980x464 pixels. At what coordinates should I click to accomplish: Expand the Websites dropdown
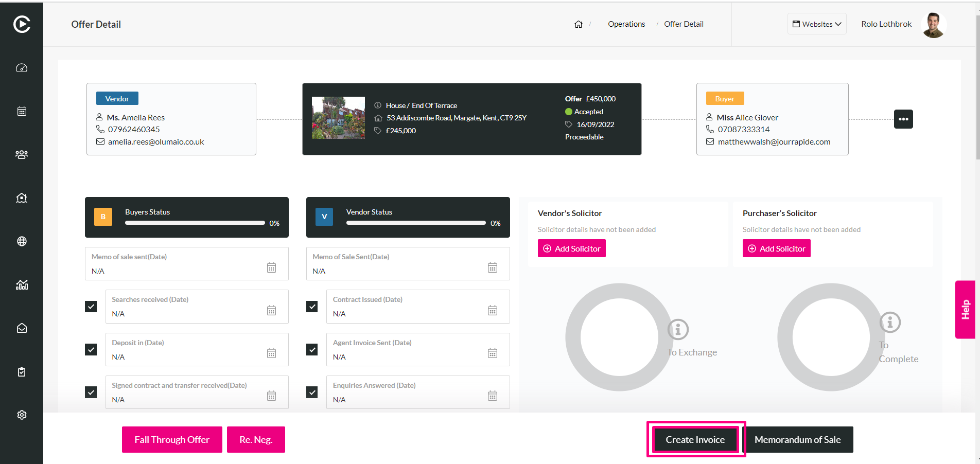pos(817,24)
